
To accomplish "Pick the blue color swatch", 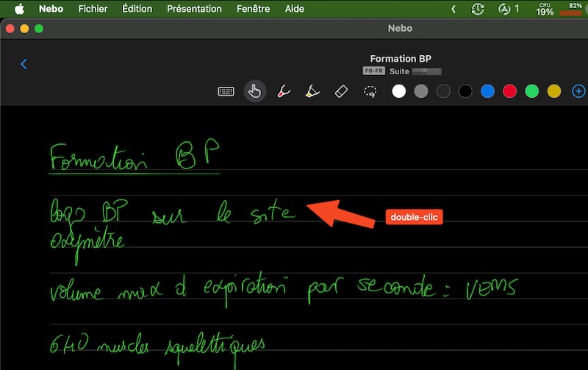I will tap(487, 91).
